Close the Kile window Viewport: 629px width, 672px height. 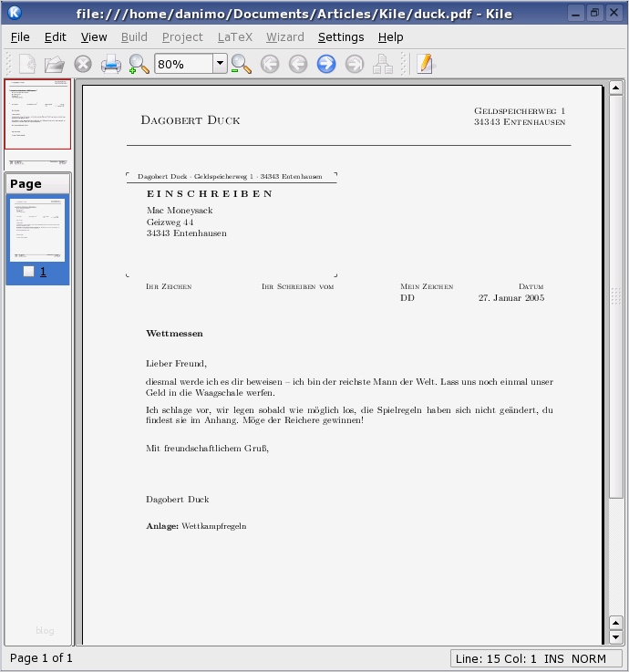[x=614, y=13]
